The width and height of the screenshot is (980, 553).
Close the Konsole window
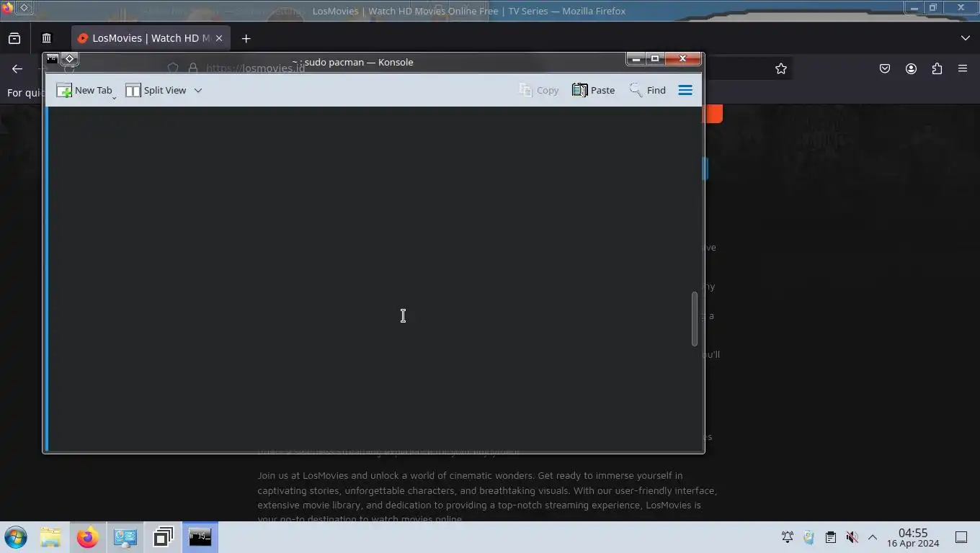[x=682, y=58]
